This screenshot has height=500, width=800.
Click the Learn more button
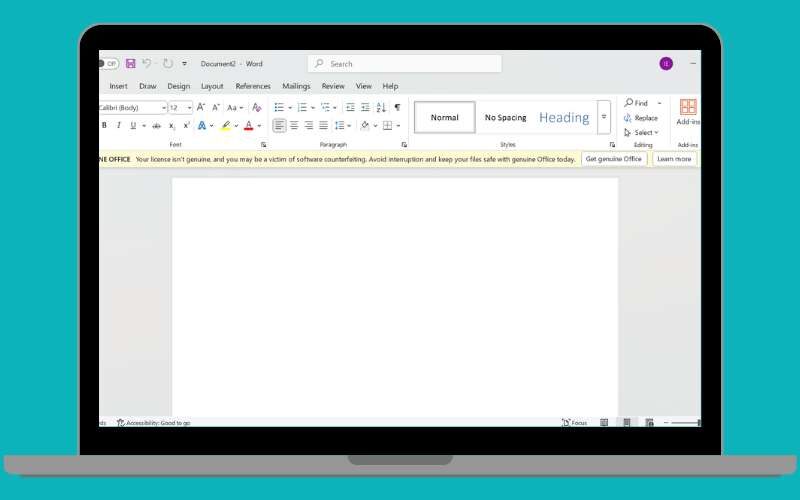click(674, 159)
